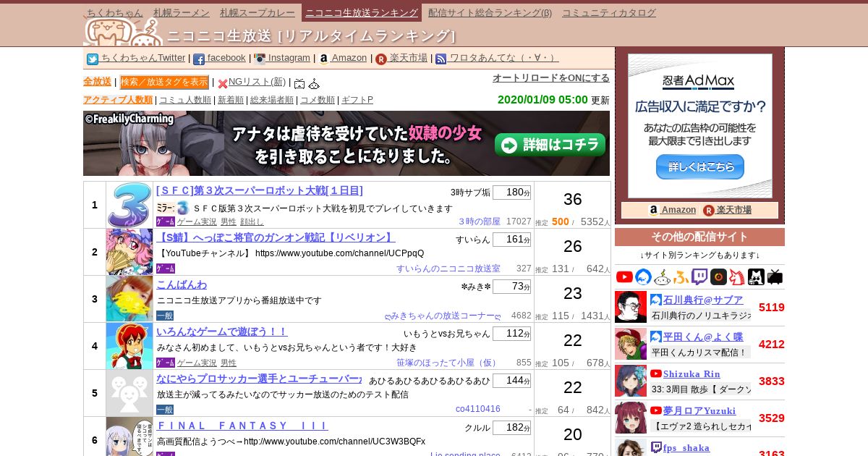Click the 一般 category badge in こんばんわ row
This screenshot has height=456, width=868.
(x=165, y=316)
